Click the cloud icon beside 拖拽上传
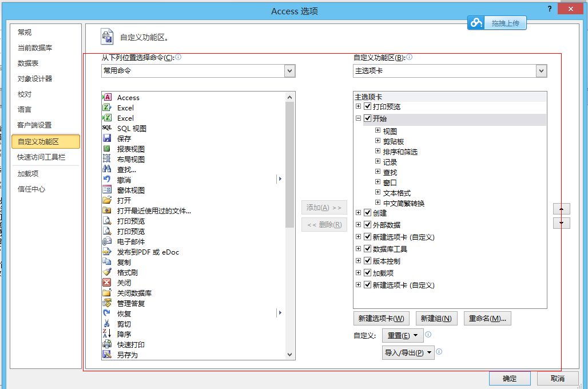The image size is (588, 389). pos(476,23)
